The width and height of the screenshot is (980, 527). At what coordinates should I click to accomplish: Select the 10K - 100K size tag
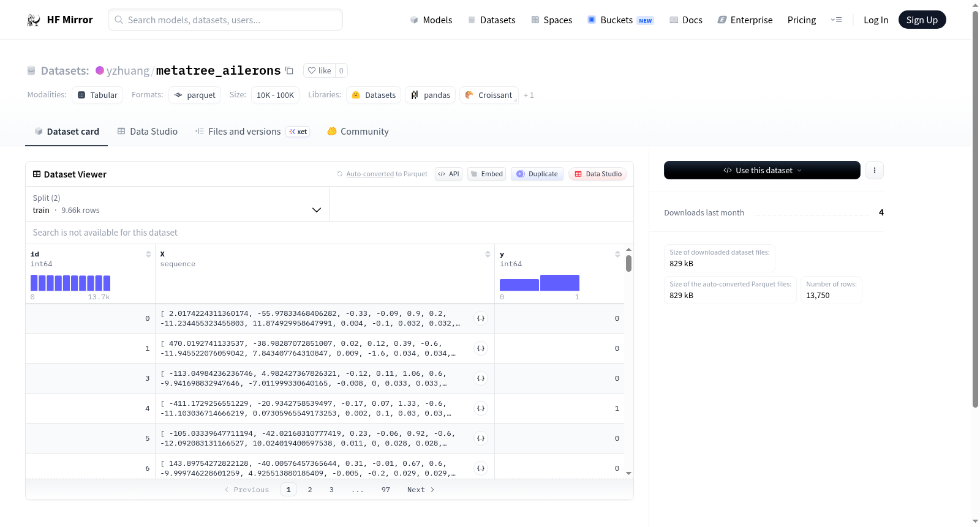275,95
